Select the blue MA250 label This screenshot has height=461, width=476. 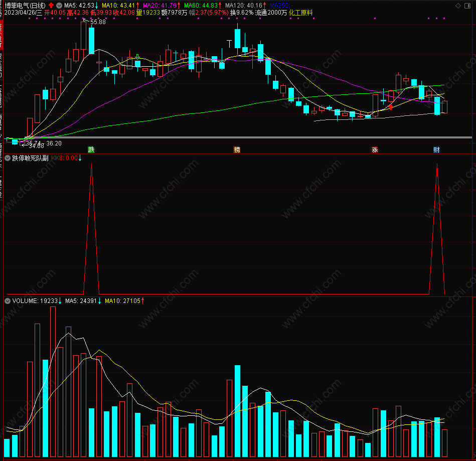[x=281, y=6]
